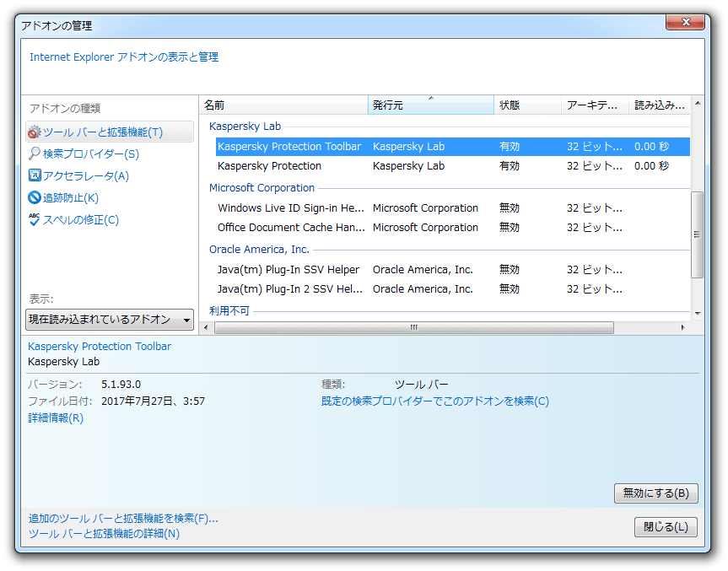
Task: Click the horizontal scrollbar right arrow
Action: pyautogui.click(x=683, y=328)
